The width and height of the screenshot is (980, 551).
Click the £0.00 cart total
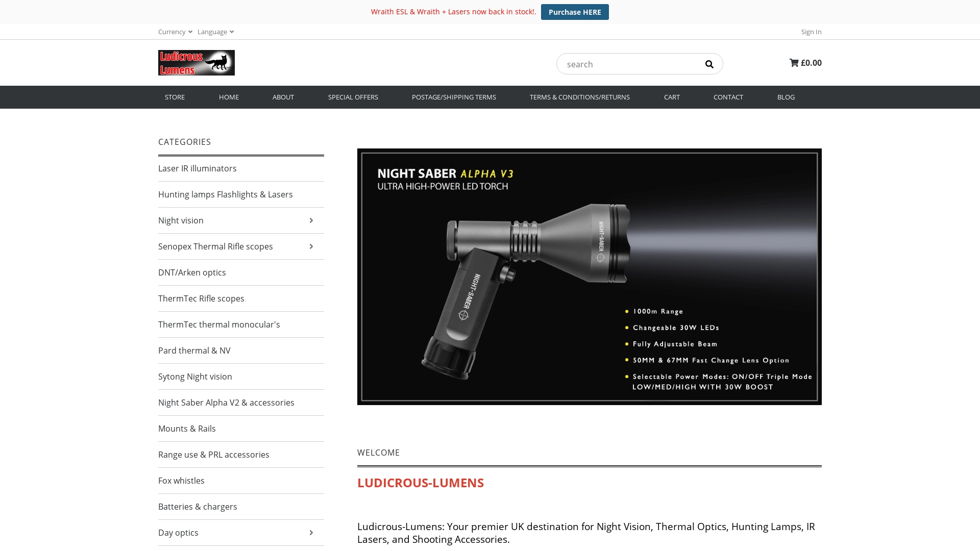(811, 63)
